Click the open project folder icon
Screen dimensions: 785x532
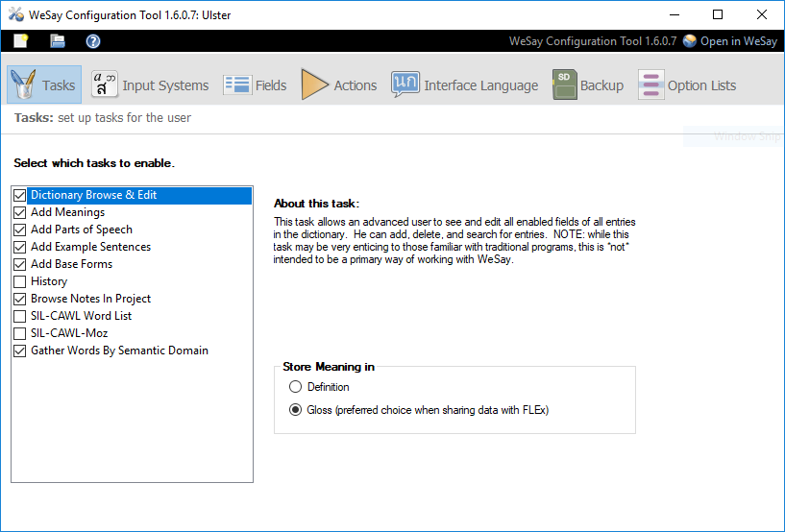point(57,41)
